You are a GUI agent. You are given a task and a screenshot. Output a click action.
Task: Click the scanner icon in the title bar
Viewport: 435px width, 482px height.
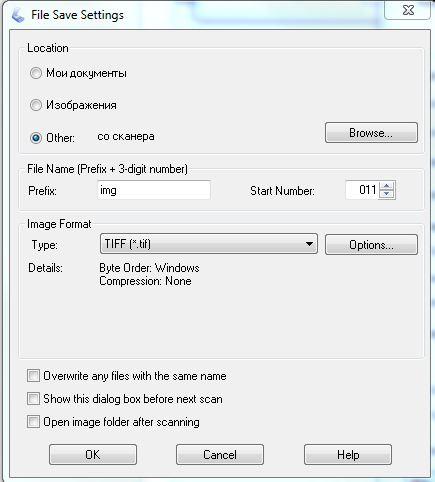click(x=18, y=15)
